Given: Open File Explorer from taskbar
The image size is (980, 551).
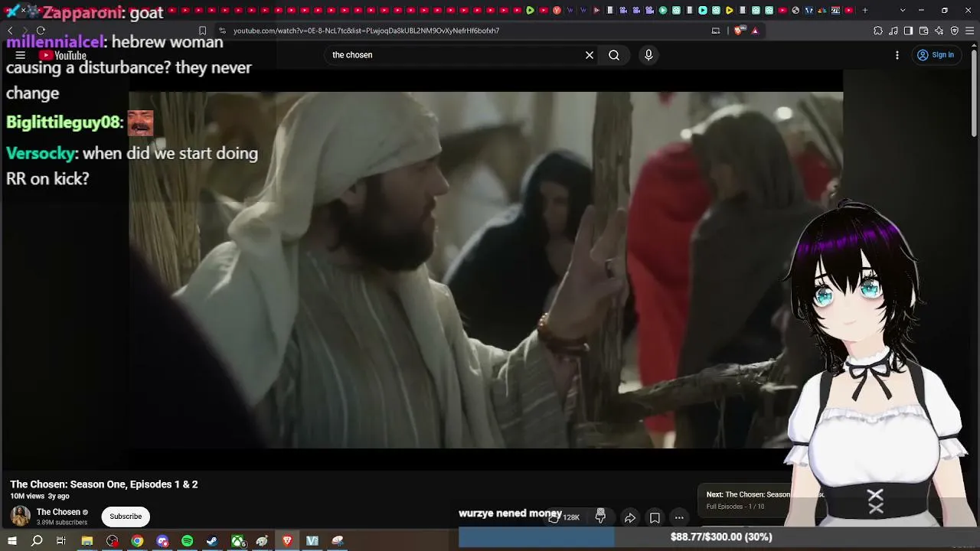Looking at the screenshot, I should 87,541.
